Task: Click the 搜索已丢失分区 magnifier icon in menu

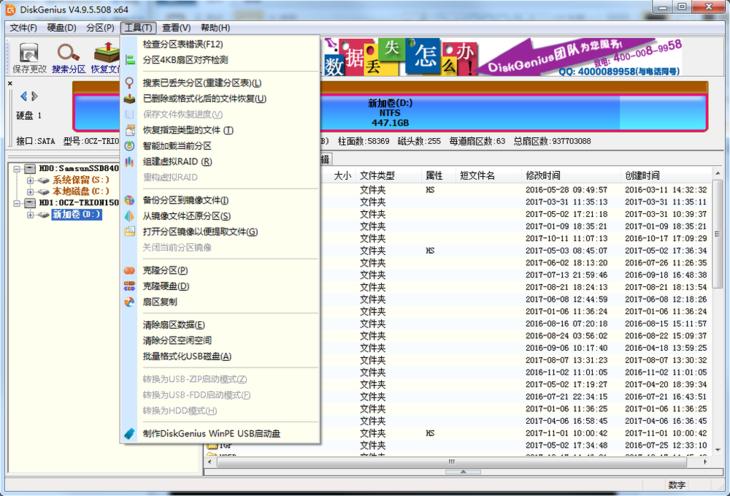Action: click(130, 83)
